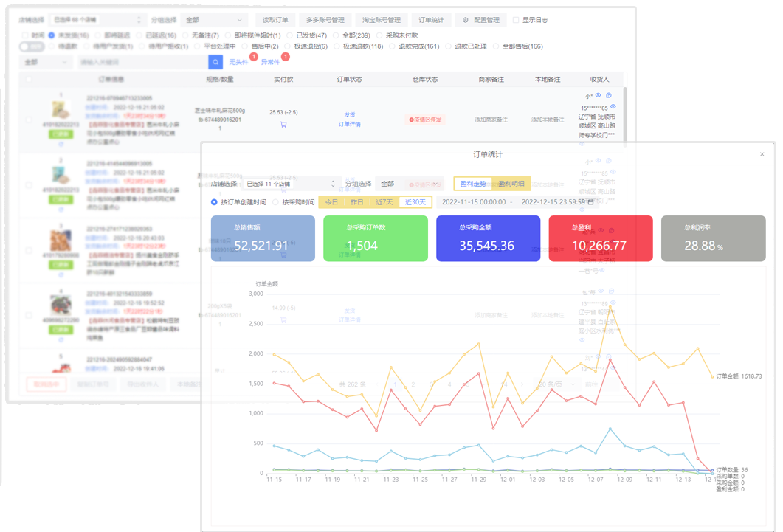The image size is (783, 532).
Task: Click refresh icon under order 221216-414544096913005
Action: tap(61, 210)
